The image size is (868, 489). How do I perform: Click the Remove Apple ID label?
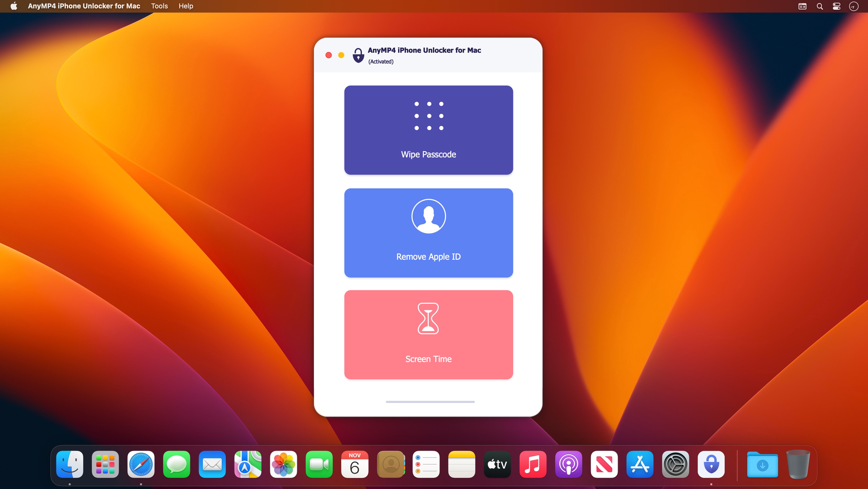(428, 257)
